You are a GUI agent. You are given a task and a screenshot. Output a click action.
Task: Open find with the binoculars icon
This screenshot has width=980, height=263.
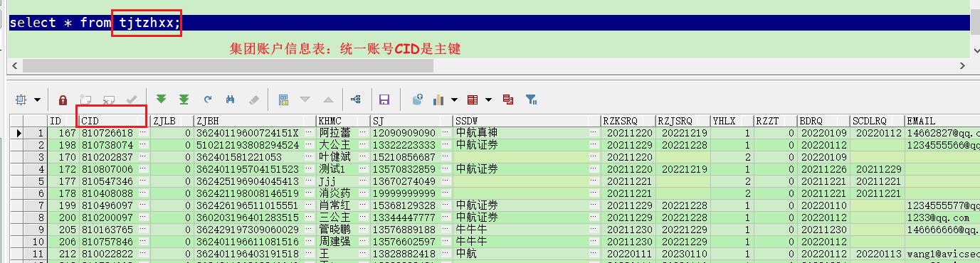point(231,100)
